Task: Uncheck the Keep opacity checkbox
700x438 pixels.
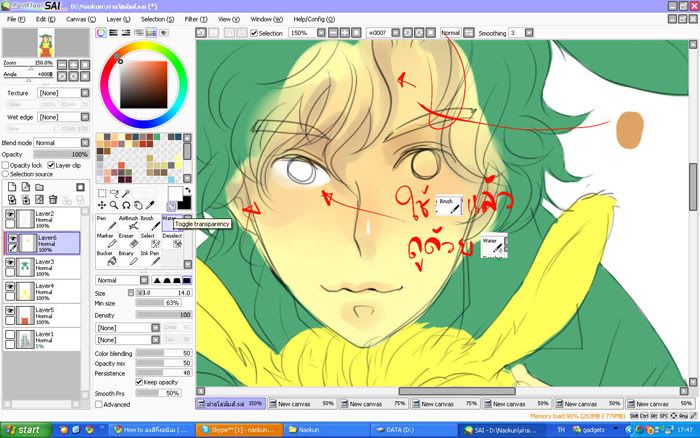Action: click(139, 382)
